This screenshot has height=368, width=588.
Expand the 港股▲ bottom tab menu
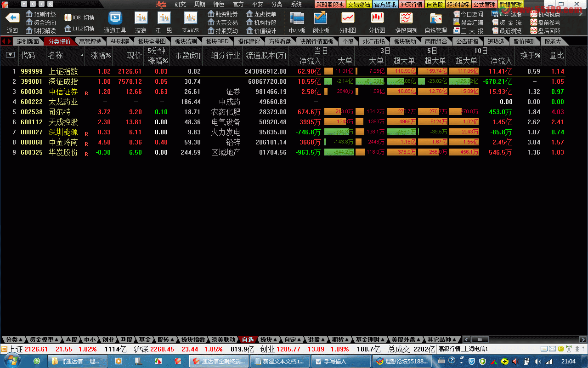click(x=317, y=339)
